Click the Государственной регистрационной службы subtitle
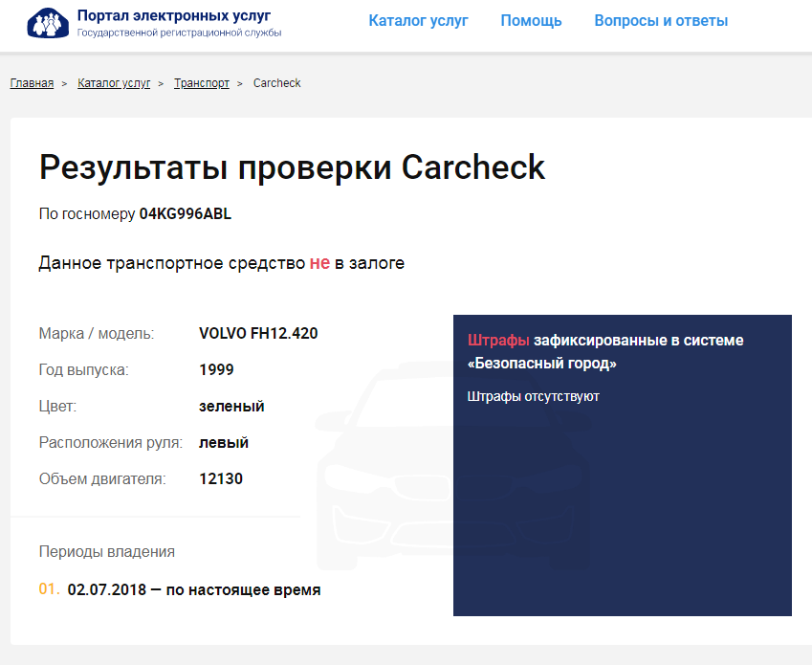Image resolution: width=812 pixels, height=665 pixels. (179, 33)
